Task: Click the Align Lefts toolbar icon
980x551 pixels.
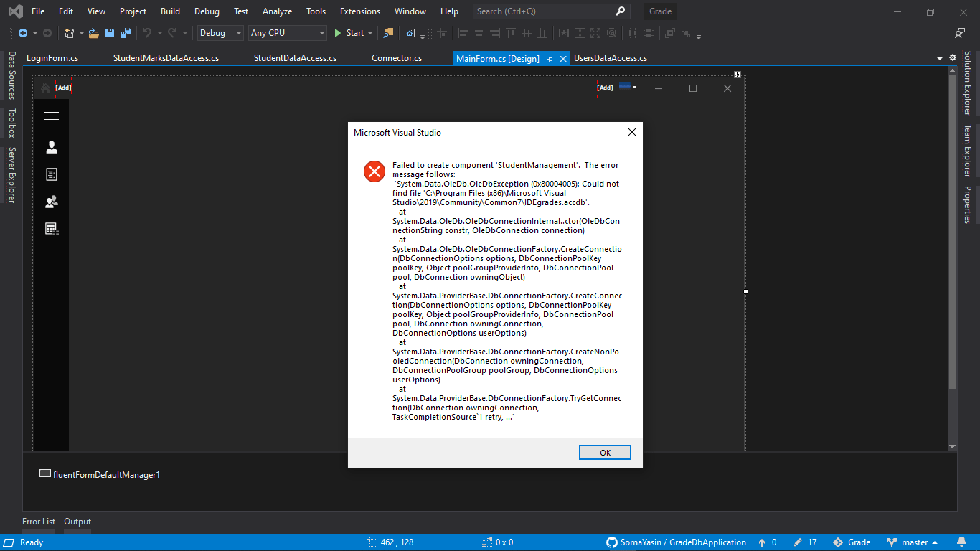Action: pos(463,33)
